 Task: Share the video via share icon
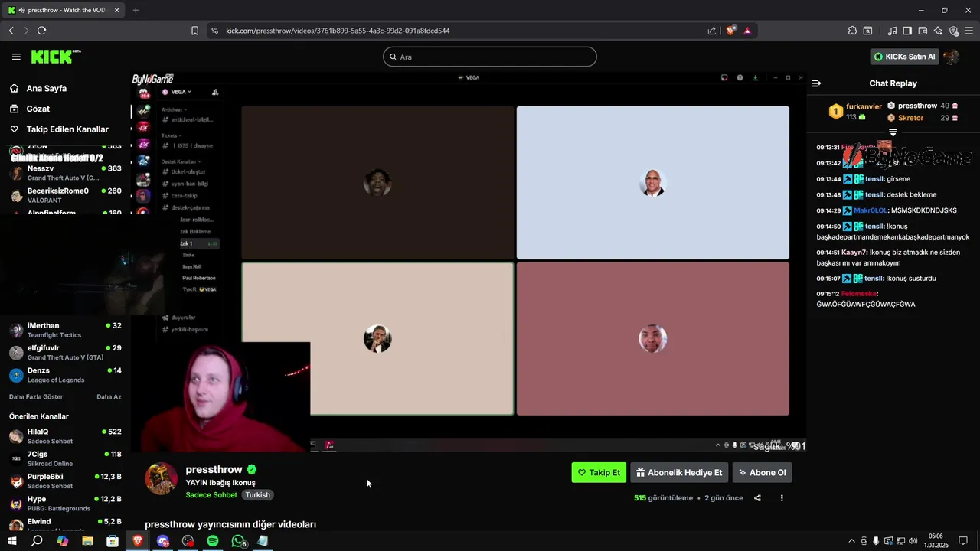pos(757,498)
